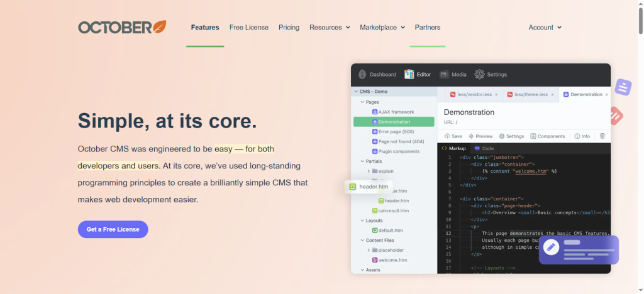
Task: Expand the placeholder folder
Action: tap(369, 250)
